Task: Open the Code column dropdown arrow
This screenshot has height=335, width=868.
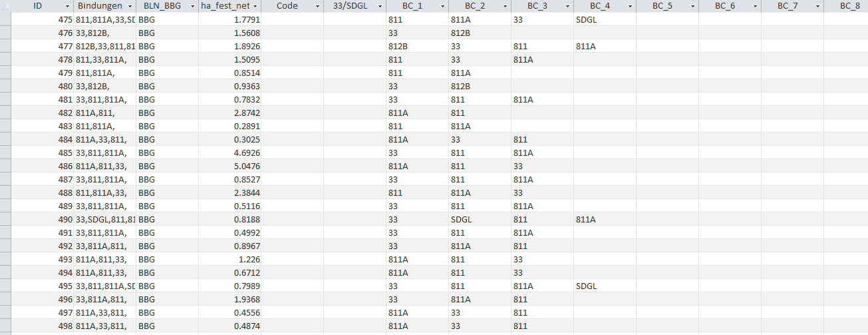Action: 317,6
